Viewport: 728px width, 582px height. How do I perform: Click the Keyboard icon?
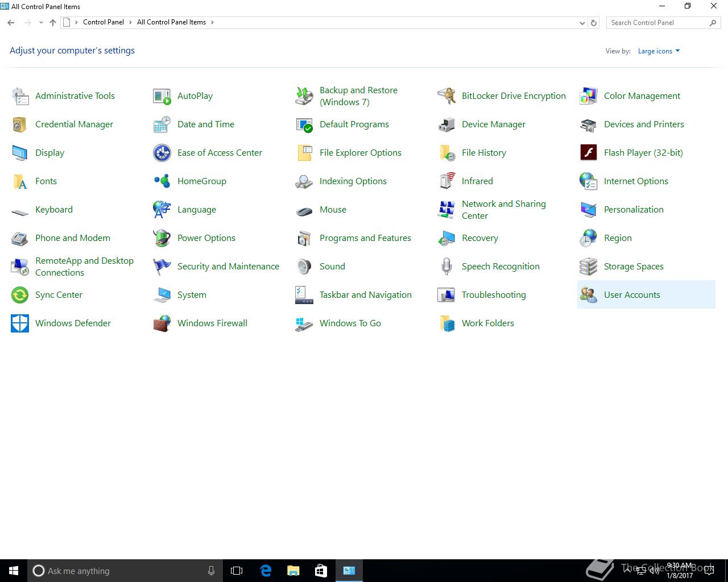[x=20, y=211]
